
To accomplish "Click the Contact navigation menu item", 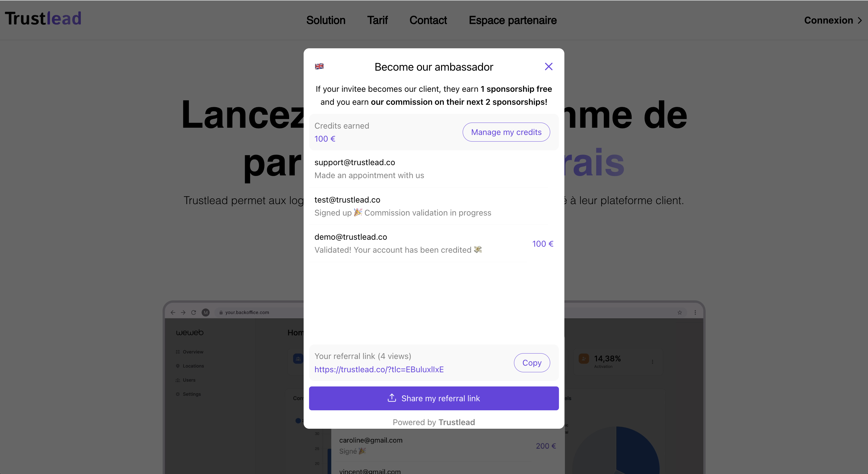I will (x=428, y=20).
